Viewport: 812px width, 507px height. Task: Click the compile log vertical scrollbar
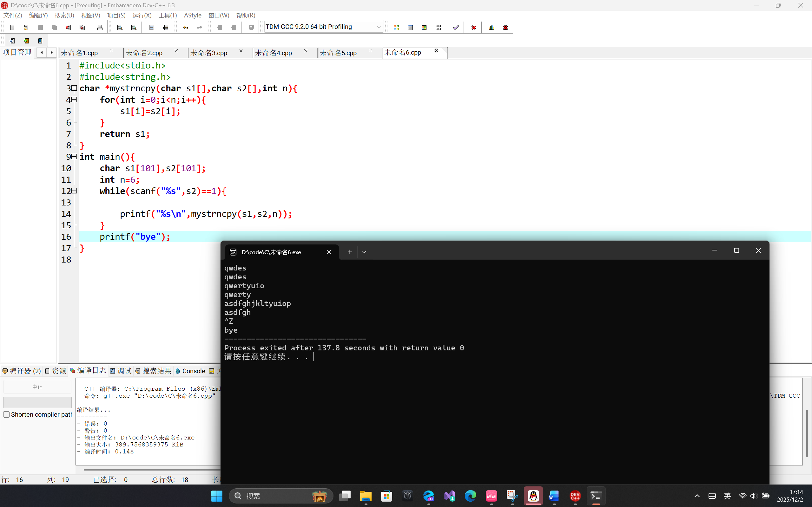click(x=807, y=432)
